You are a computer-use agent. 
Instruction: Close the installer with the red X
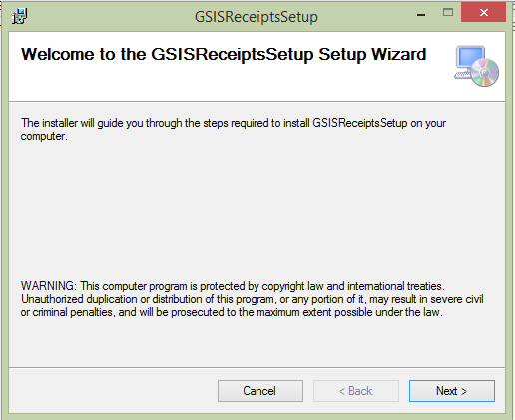pos(483,13)
